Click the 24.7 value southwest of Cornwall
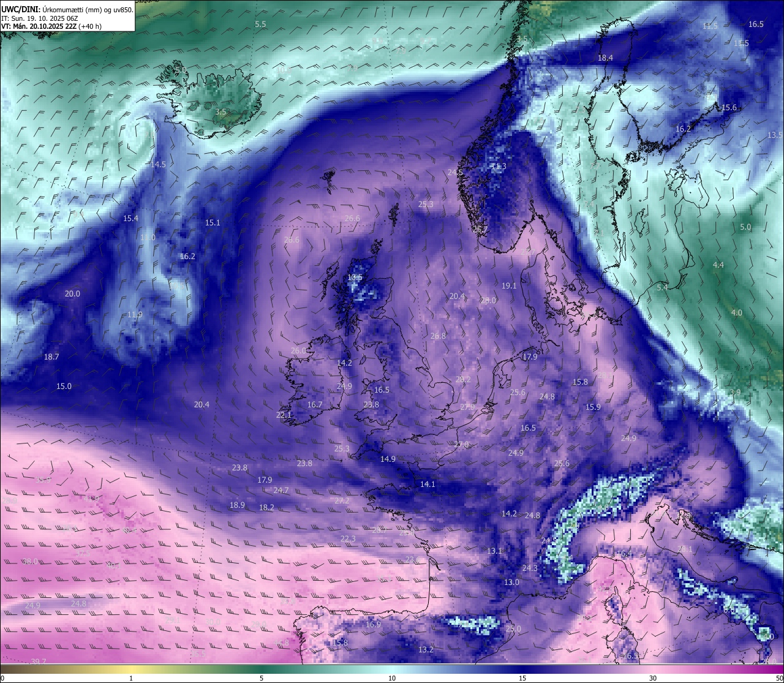This screenshot has height=683, width=784. click(281, 490)
